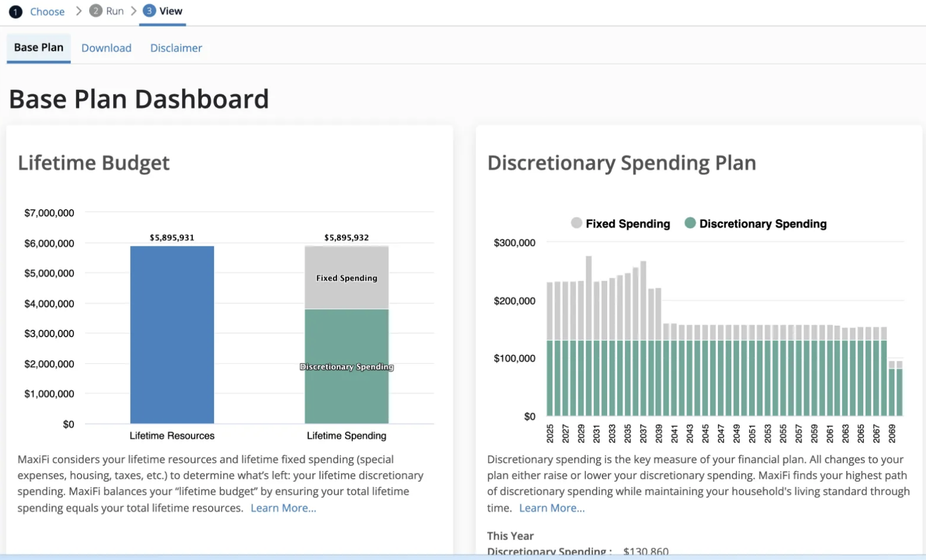Click the Discretionary Spending Plan card title
The image size is (926, 560).
pyautogui.click(x=621, y=162)
